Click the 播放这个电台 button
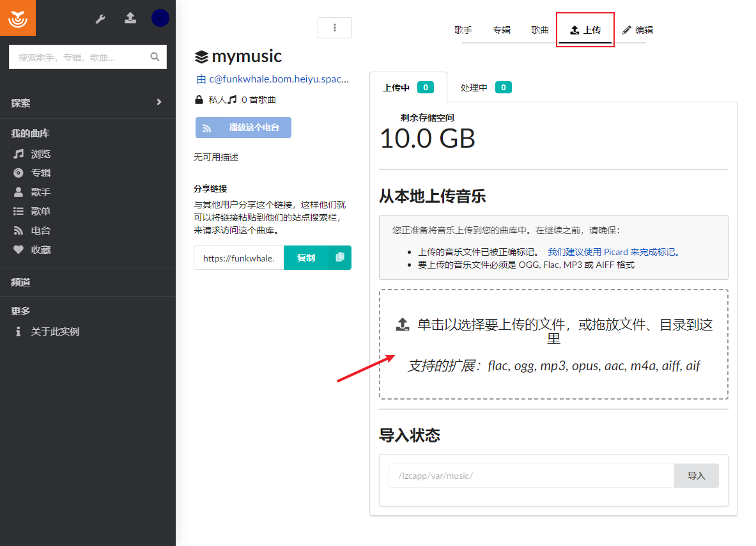Image resolution: width=756 pixels, height=546 pixels. click(243, 128)
